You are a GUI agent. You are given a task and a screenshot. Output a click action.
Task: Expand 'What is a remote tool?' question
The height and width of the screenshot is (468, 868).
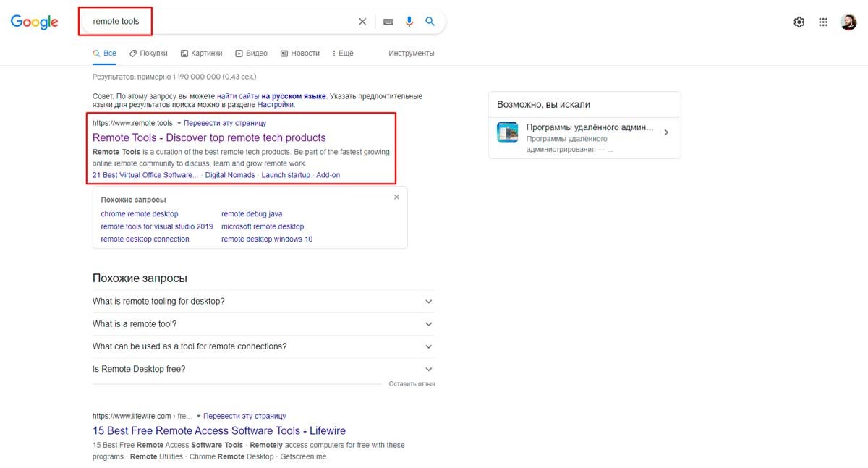pos(263,324)
